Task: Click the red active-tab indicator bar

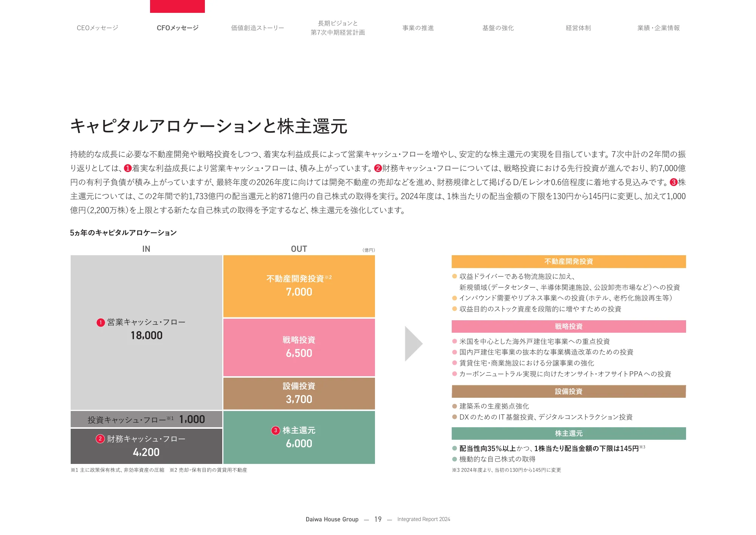Action: coord(177,6)
